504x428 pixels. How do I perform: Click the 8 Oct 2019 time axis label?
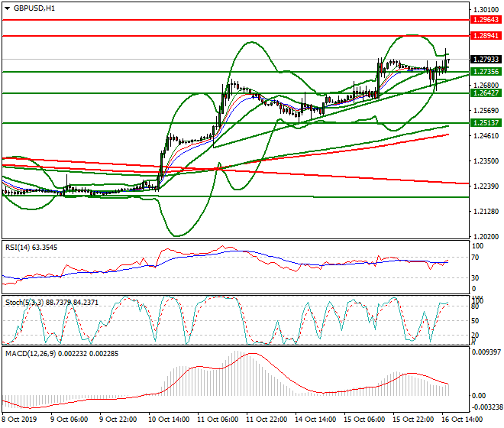19,420
